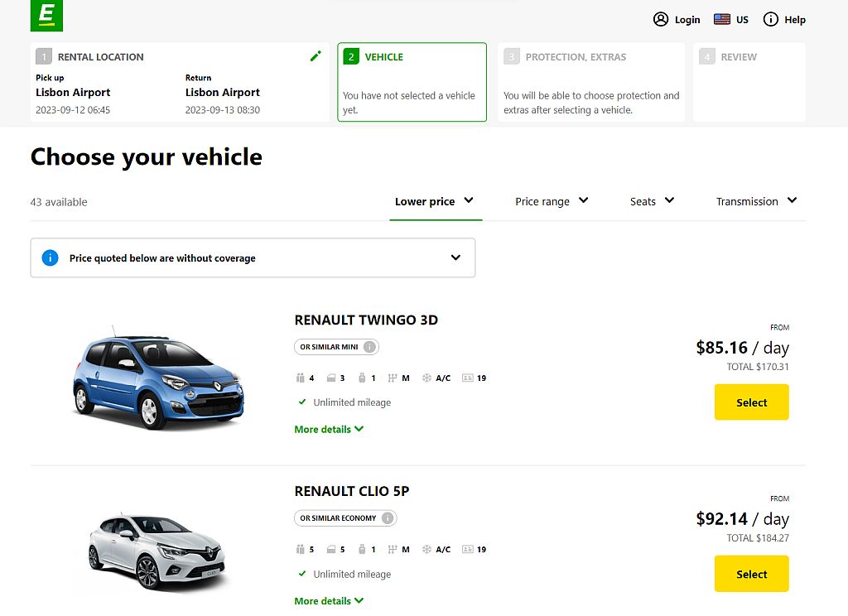The height and width of the screenshot is (616, 848).
Task: Click the US flag language icon
Action: coord(721,19)
